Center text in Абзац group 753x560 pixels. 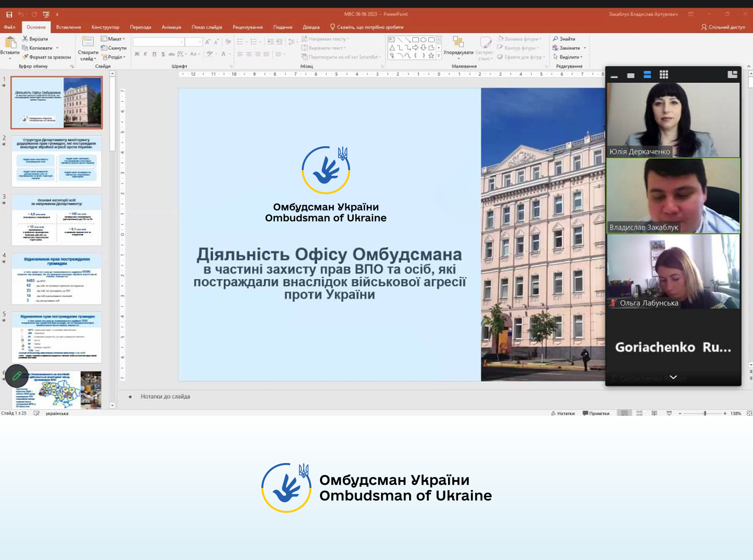tap(249, 54)
